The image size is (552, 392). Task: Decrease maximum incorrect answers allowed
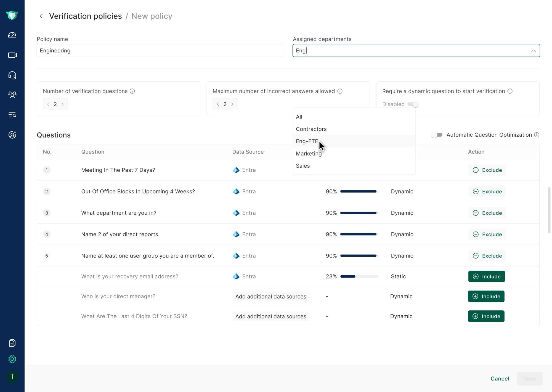point(218,104)
